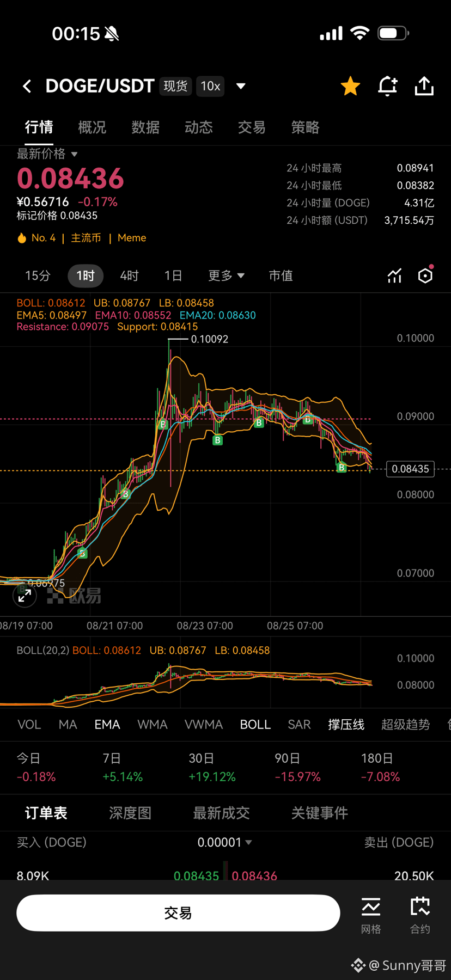Tap the 10x leverage badge

tap(210, 86)
